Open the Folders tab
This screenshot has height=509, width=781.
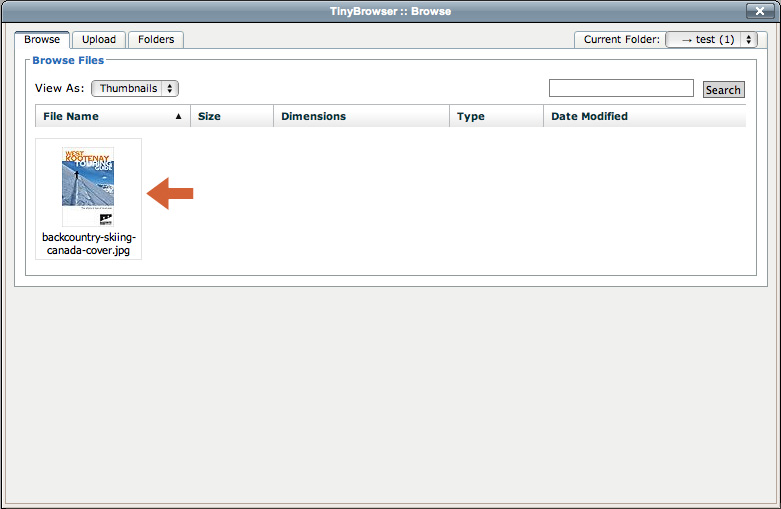[156, 39]
